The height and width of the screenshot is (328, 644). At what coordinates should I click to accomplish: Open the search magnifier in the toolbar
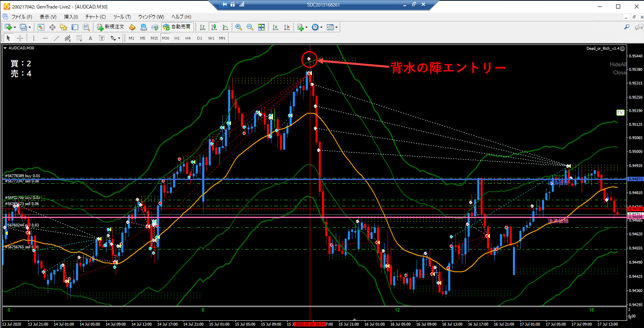[627, 27]
